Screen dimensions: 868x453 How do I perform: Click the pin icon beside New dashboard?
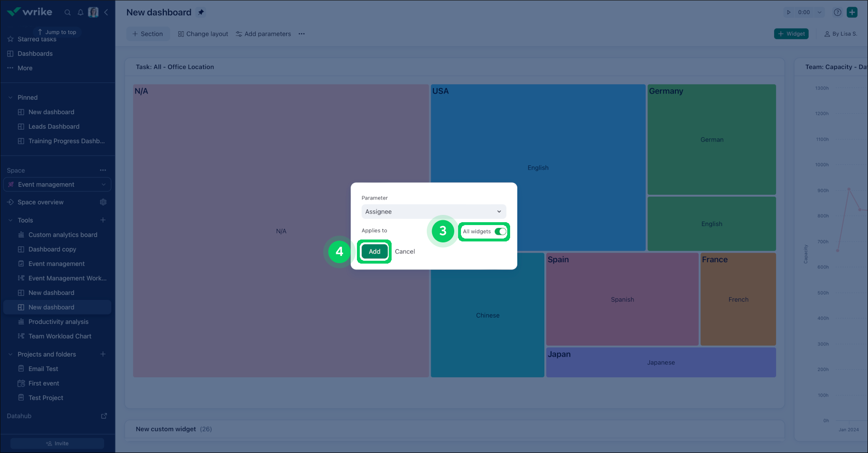201,13
